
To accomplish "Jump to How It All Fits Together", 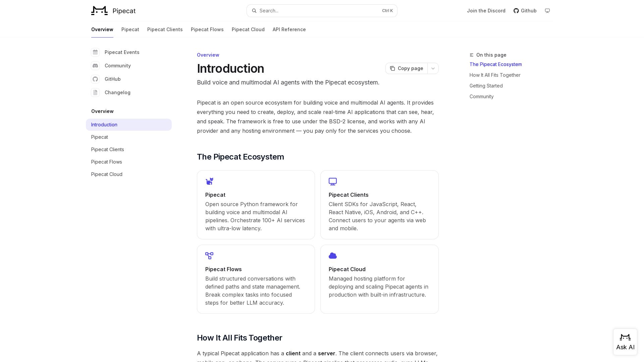I will click(x=495, y=75).
